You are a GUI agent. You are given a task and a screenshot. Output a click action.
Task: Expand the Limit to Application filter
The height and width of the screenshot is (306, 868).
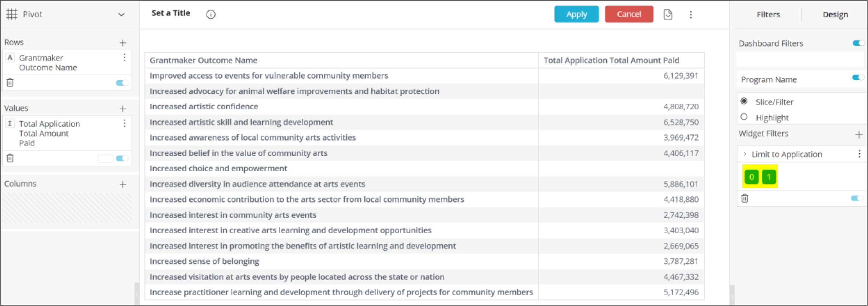(745, 154)
